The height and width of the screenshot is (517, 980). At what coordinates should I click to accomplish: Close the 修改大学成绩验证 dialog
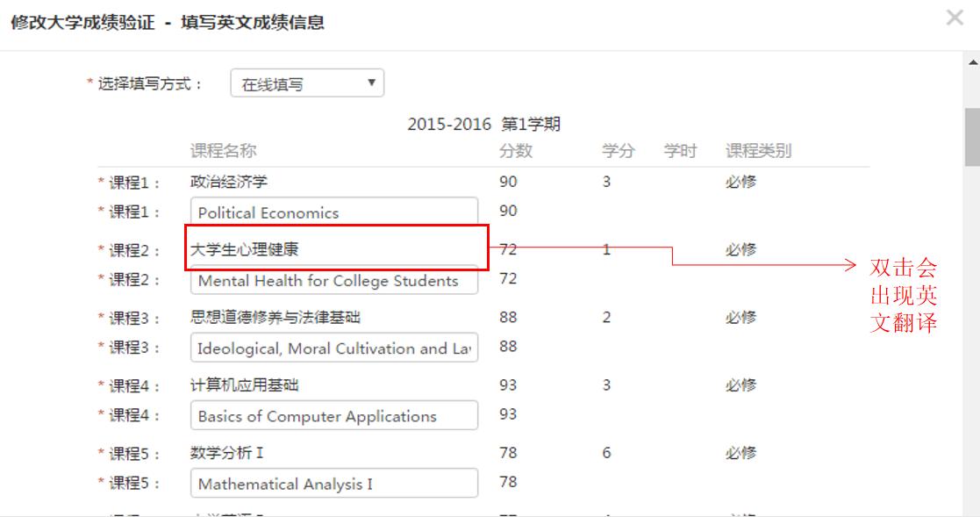pyautogui.click(x=955, y=18)
